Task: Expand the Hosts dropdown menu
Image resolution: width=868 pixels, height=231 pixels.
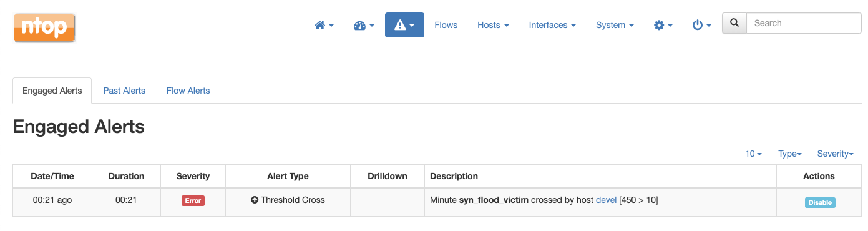Action: (x=493, y=25)
